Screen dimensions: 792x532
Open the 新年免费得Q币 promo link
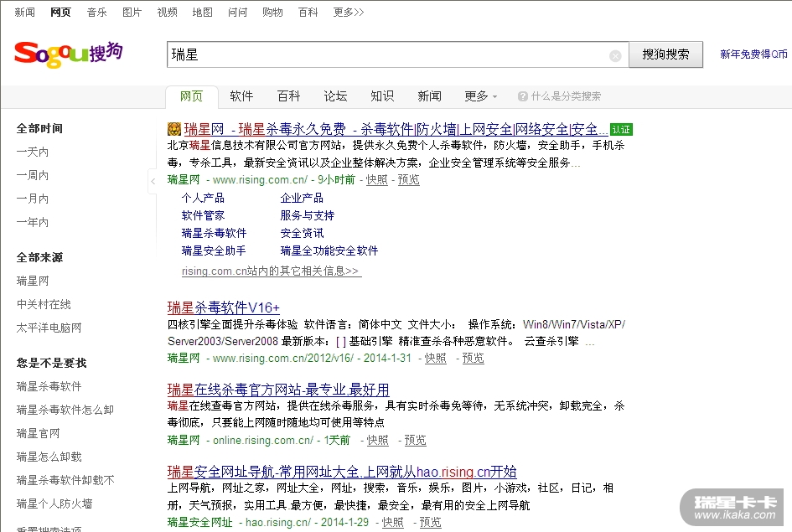click(753, 54)
